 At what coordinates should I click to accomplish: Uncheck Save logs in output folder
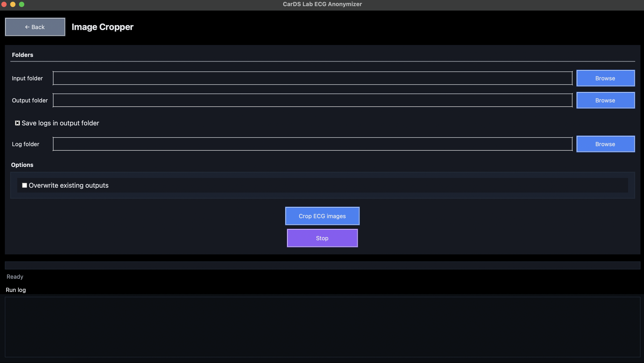(17, 123)
